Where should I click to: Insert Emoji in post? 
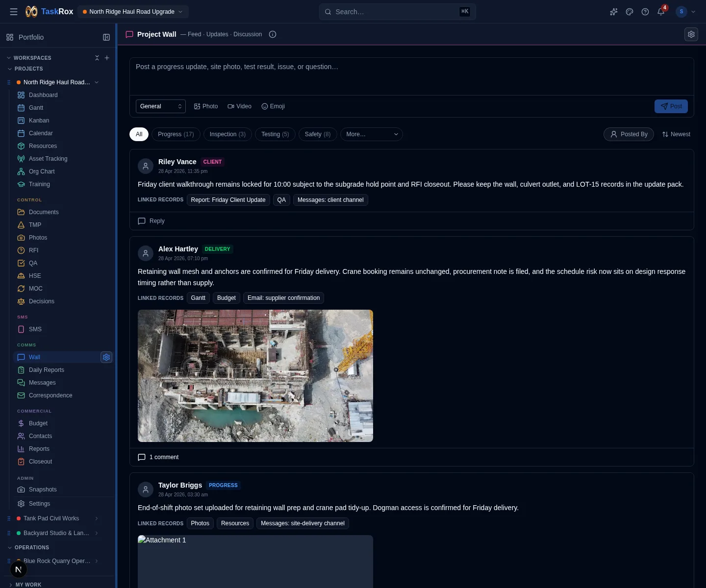coord(273,106)
